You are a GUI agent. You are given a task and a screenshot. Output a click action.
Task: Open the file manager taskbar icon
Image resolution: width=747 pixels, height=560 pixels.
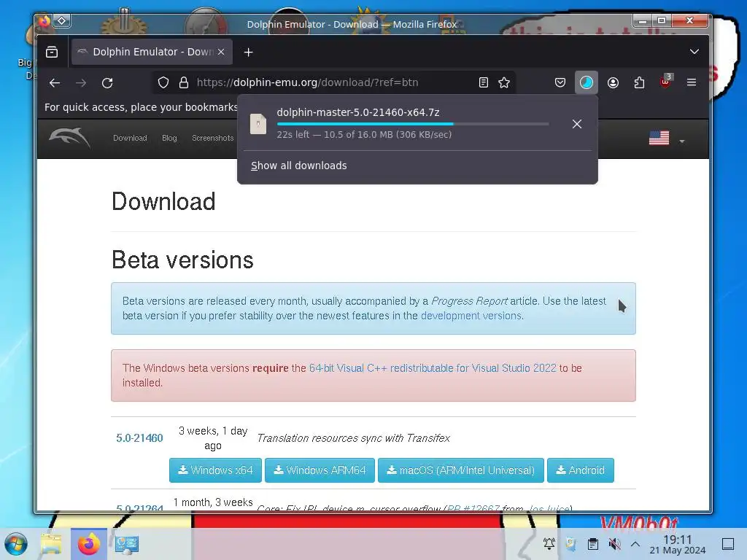(52, 544)
